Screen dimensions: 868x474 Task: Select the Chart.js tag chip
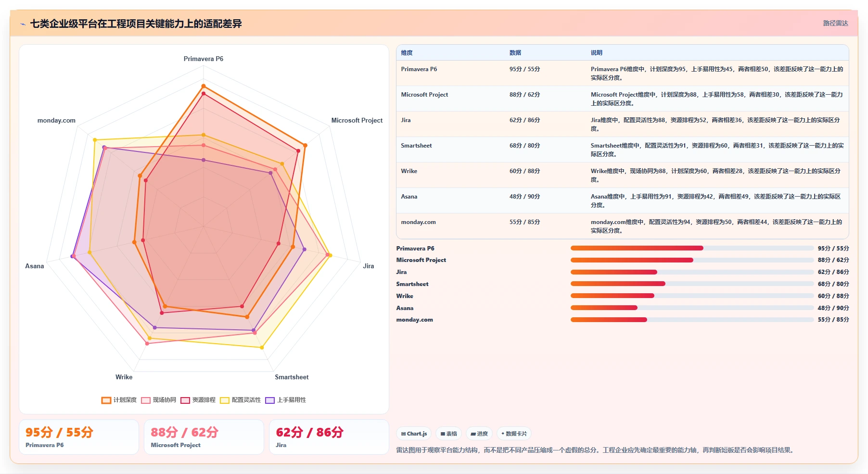click(x=414, y=434)
